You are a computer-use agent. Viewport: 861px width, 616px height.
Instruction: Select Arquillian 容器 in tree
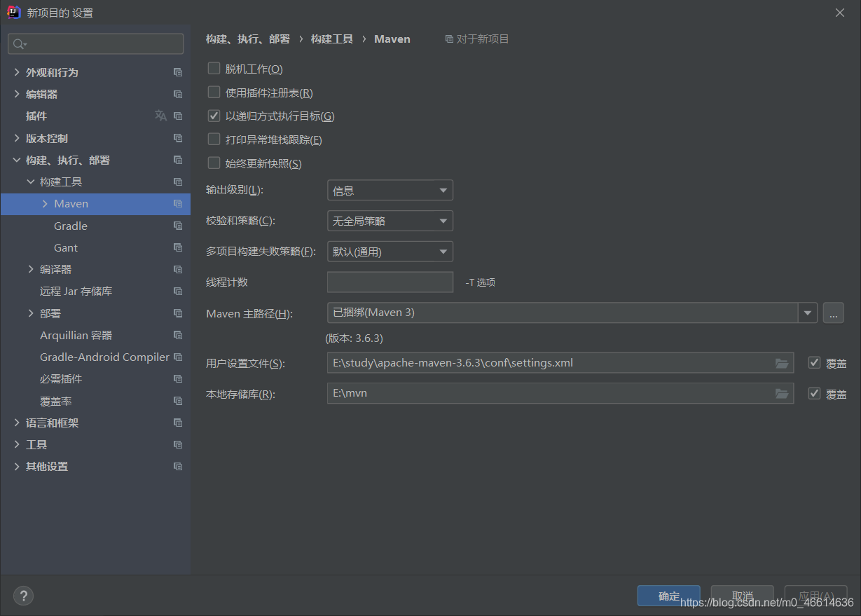tap(76, 335)
